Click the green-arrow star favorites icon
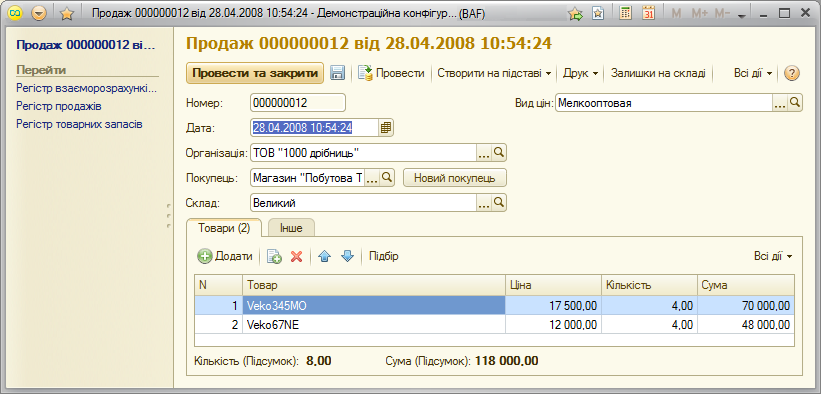The width and height of the screenshot is (821, 394). (x=575, y=14)
